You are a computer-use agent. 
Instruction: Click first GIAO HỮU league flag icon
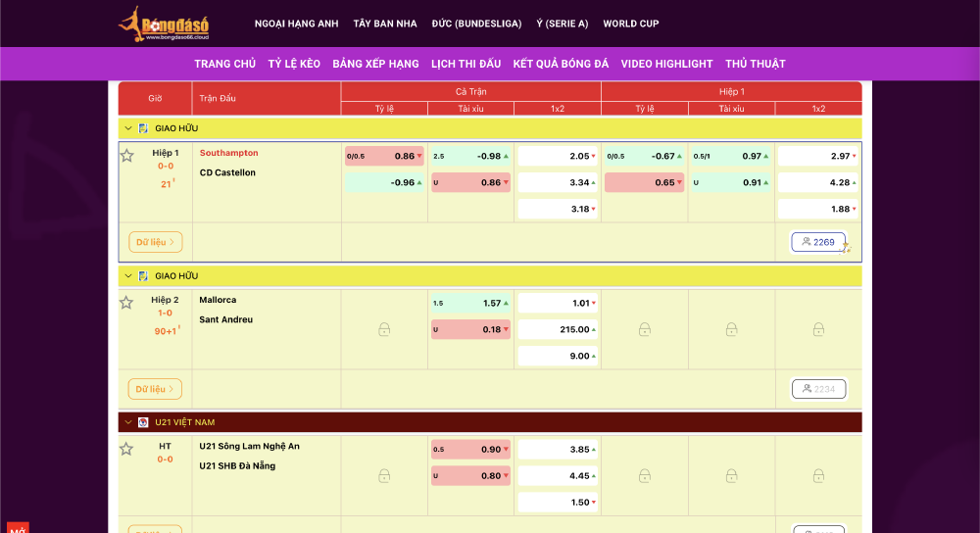tap(143, 128)
